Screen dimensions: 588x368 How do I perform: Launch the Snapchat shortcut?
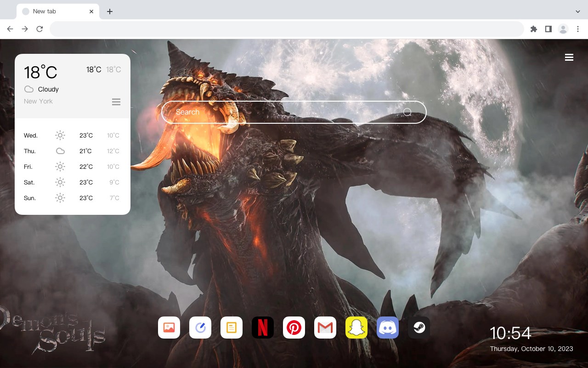point(356,328)
